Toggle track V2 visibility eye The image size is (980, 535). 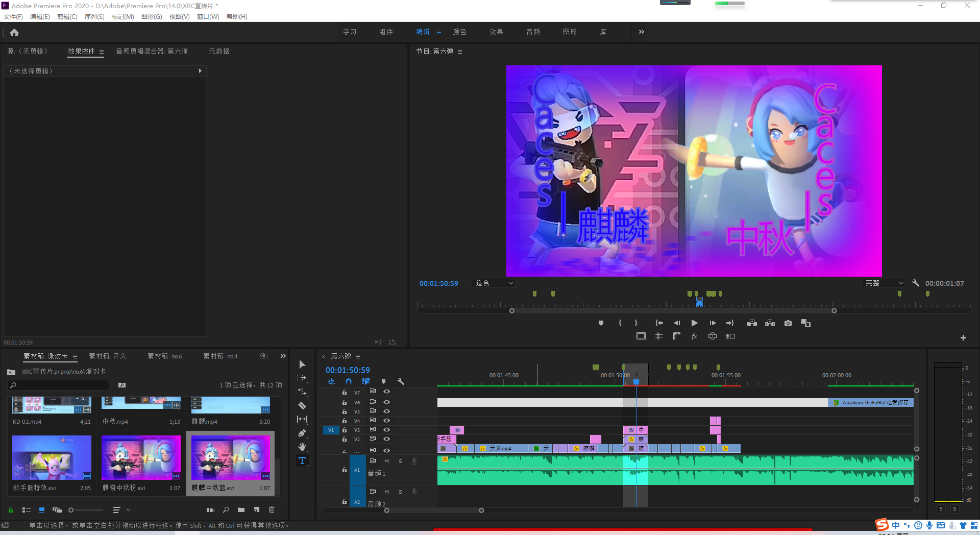coord(386,439)
